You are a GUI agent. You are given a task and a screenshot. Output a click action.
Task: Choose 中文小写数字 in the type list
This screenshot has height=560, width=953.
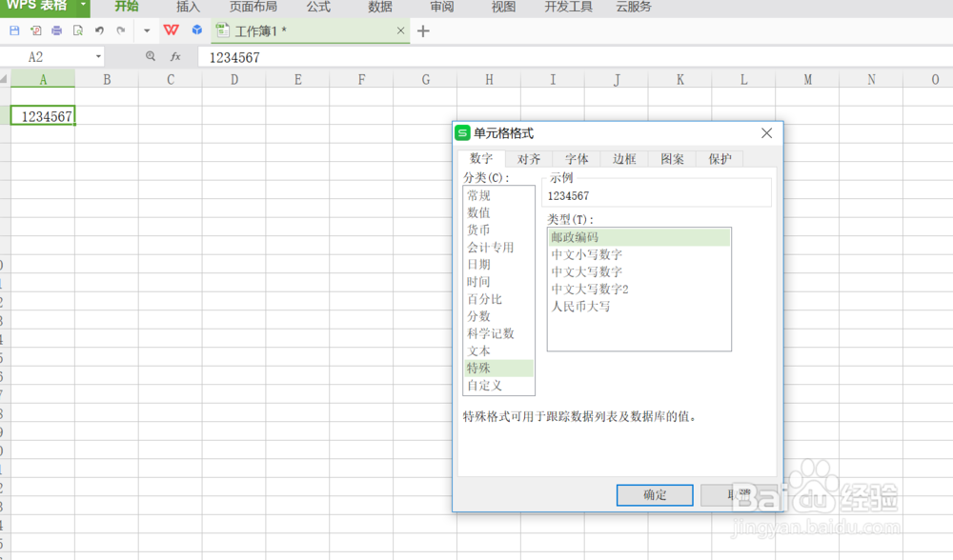click(x=639, y=254)
